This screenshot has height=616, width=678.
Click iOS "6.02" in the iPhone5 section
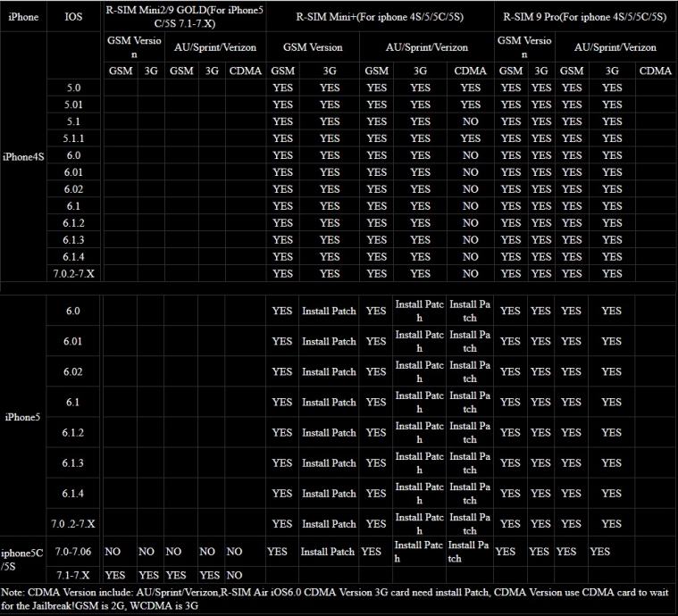click(72, 371)
